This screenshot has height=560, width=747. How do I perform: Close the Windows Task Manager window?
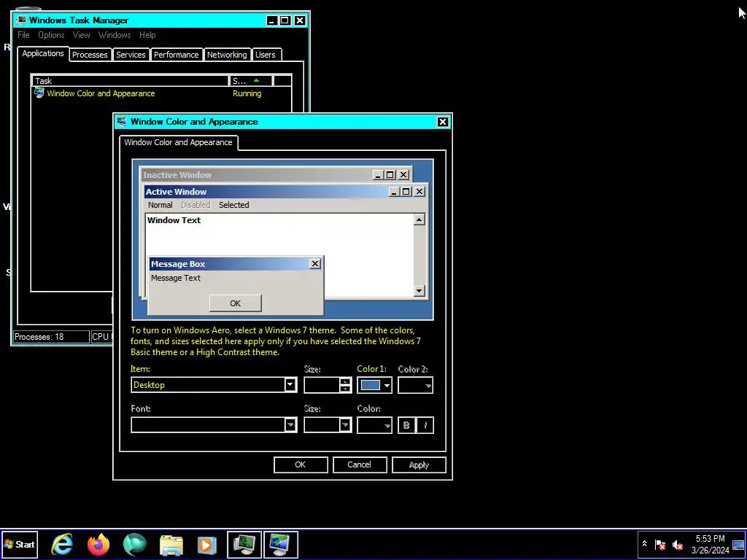click(300, 20)
